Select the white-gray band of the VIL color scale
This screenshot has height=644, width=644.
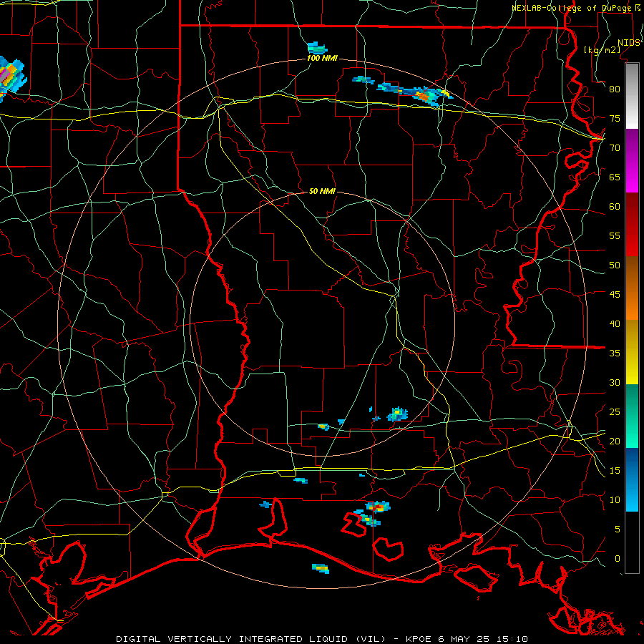[632, 96]
